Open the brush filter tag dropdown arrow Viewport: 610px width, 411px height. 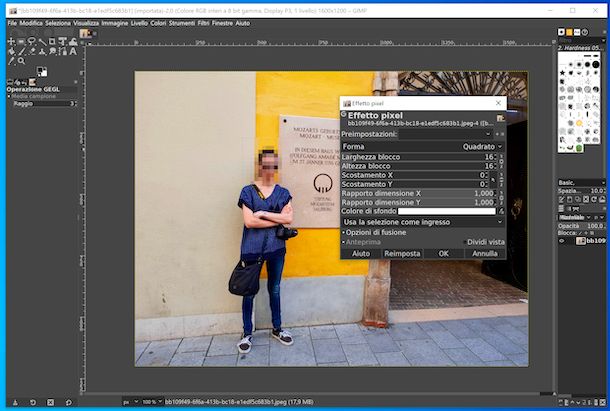tap(603, 40)
